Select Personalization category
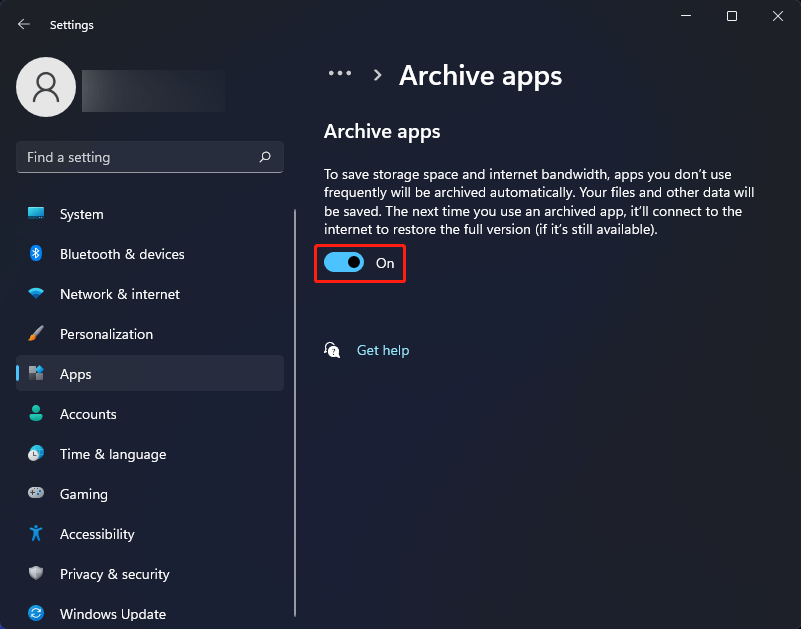The height and width of the screenshot is (629, 801). click(150, 334)
